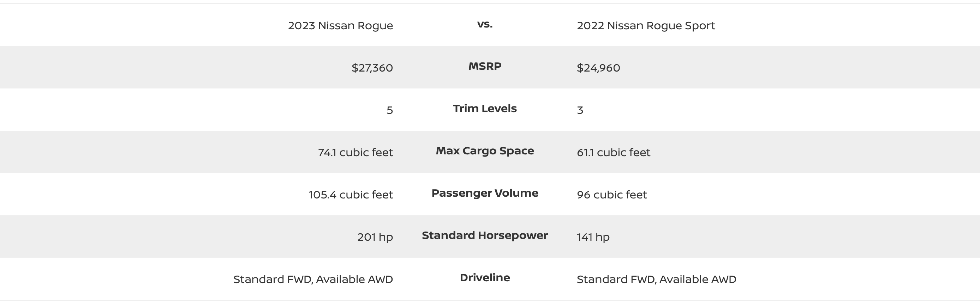Image resolution: width=980 pixels, height=301 pixels.
Task: Select the 74.1 cubic feet value
Action: (355, 152)
